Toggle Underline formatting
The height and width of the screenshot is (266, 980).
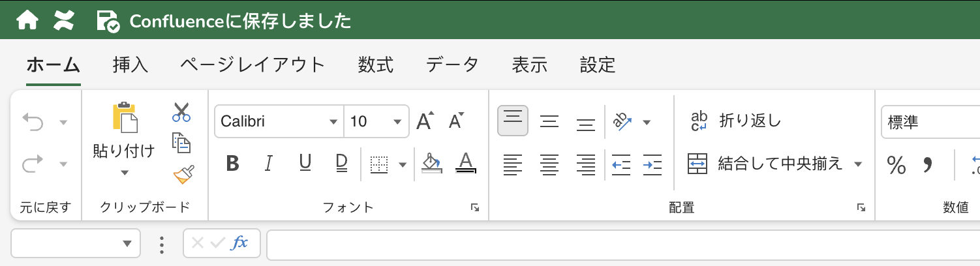click(305, 164)
